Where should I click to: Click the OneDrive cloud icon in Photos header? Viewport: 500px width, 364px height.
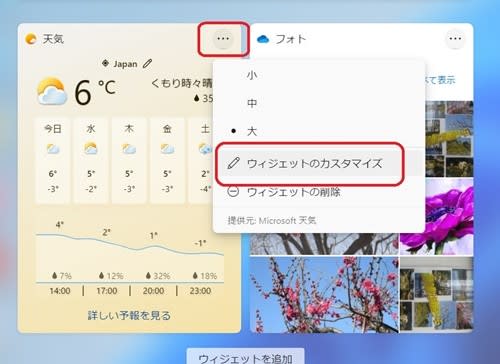[263, 39]
